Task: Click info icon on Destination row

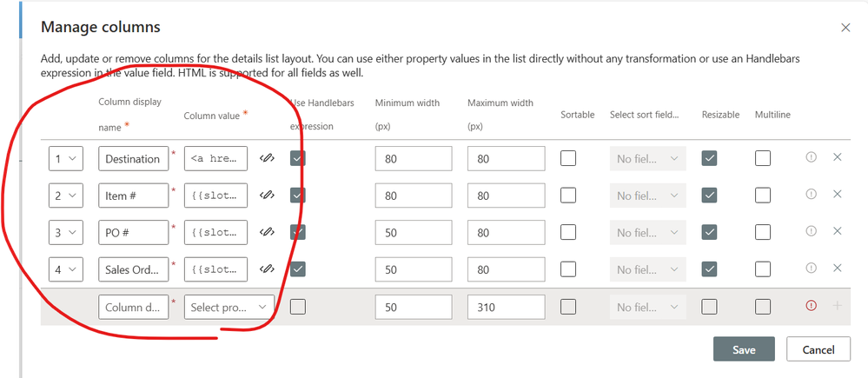Action: [x=811, y=157]
